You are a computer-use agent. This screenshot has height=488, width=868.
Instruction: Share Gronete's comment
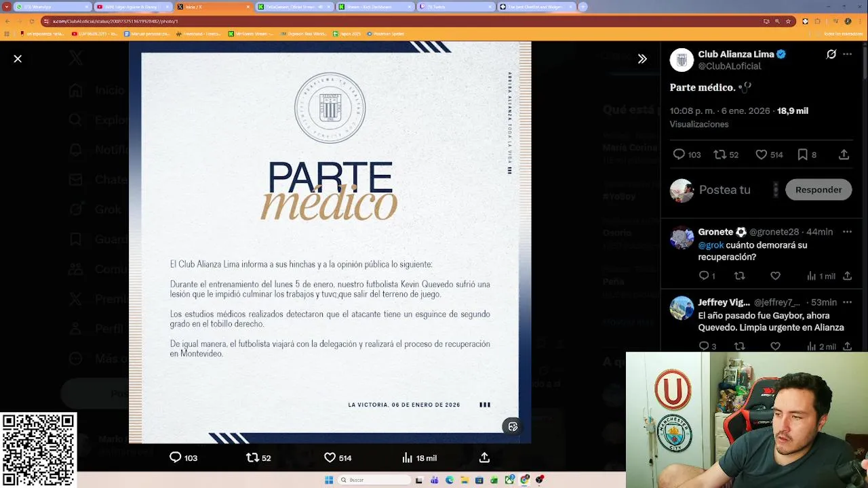(847, 276)
